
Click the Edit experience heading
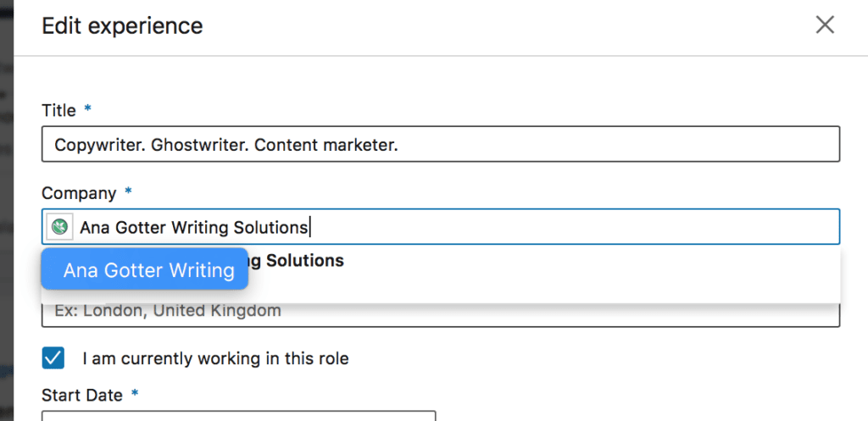122,26
